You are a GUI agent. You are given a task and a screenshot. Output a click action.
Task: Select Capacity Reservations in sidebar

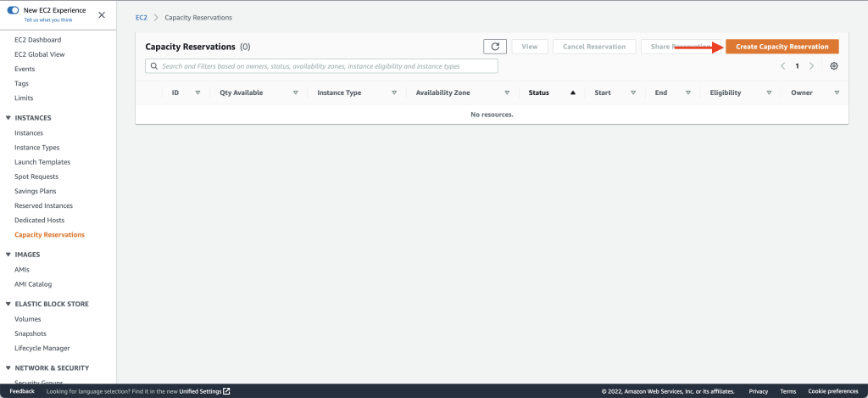[x=49, y=234]
